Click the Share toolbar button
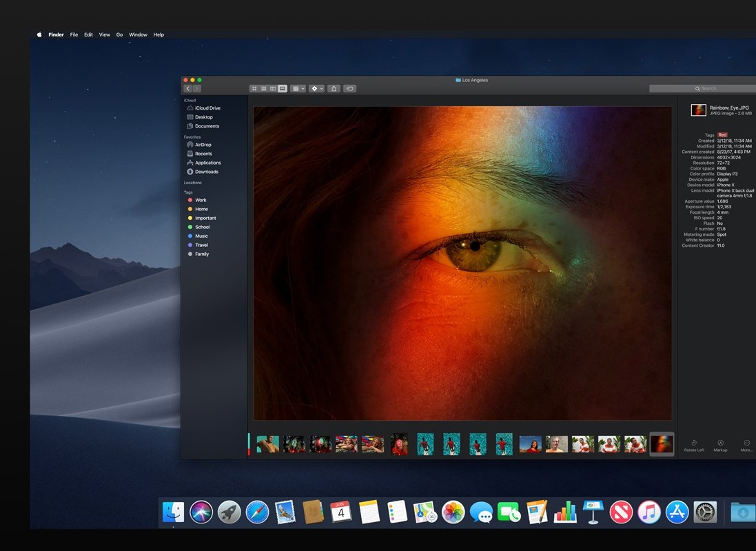This screenshot has width=756, height=551. [x=334, y=89]
